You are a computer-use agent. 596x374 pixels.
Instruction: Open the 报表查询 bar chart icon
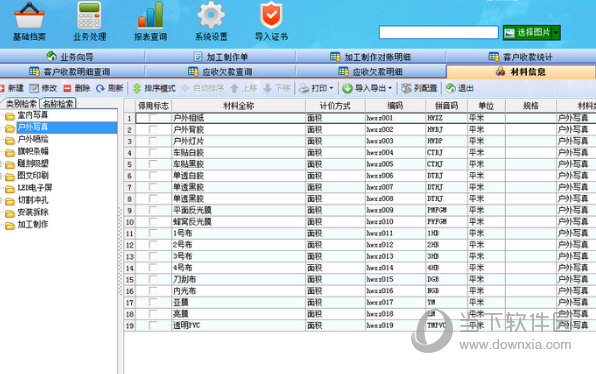click(151, 16)
